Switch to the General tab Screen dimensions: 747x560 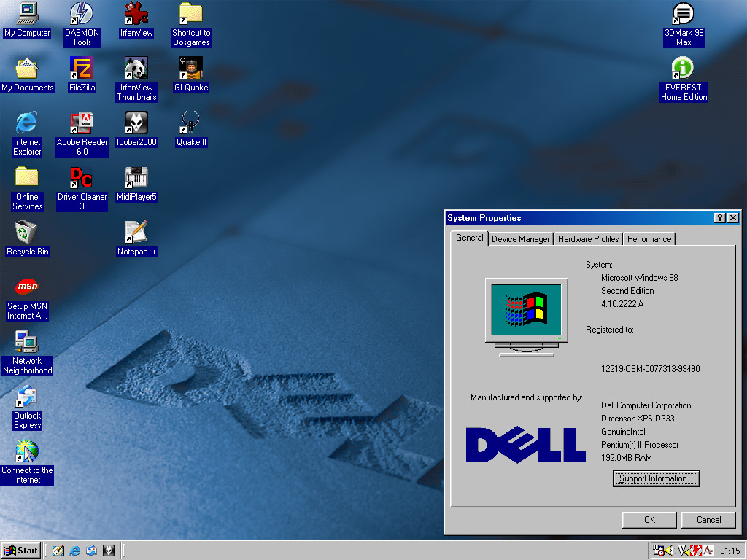tap(469, 238)
